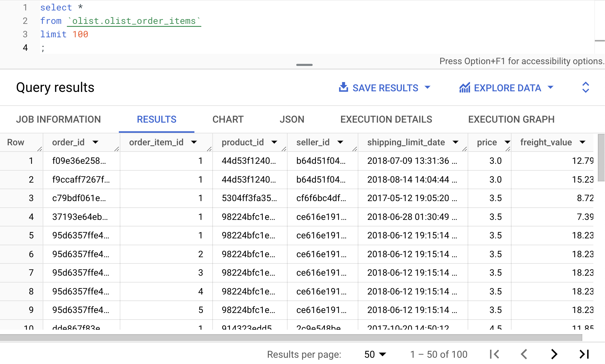Toggle results panel expand/collapse arrows
This screenshot has width=605, height=364.
pos(585,87)
